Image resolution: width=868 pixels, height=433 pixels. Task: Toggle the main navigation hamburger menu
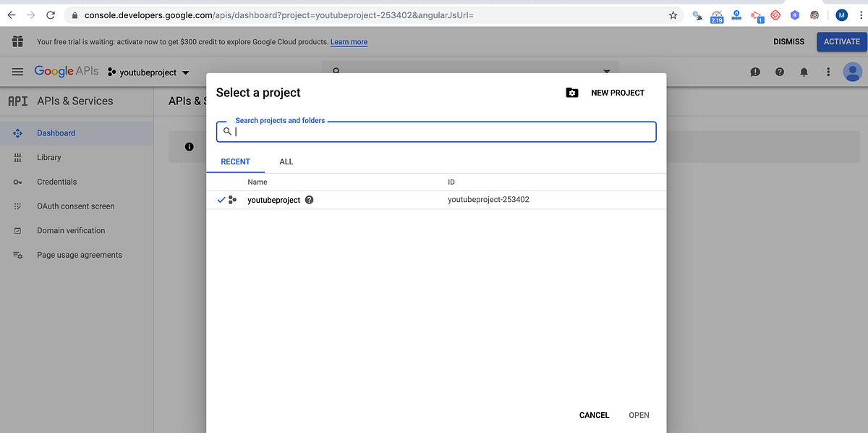click(x=17, y=72)
